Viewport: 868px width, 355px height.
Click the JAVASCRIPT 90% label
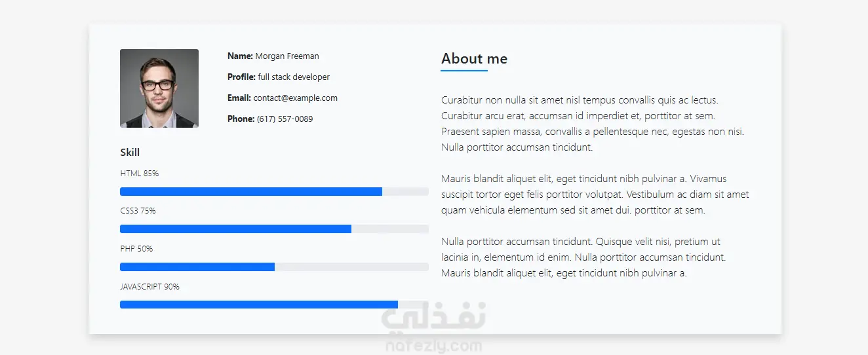point(149,287)
